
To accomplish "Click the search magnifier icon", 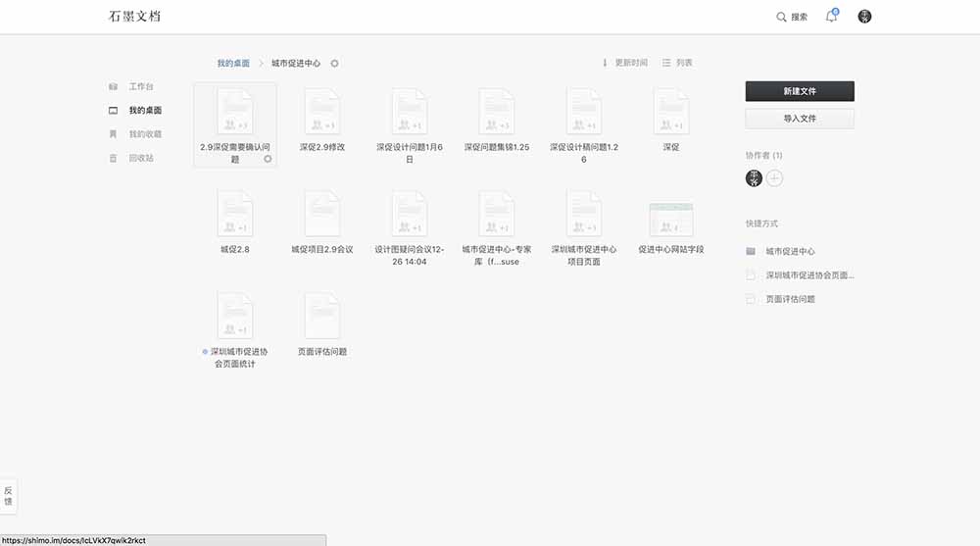I will (x=781, y=17).
